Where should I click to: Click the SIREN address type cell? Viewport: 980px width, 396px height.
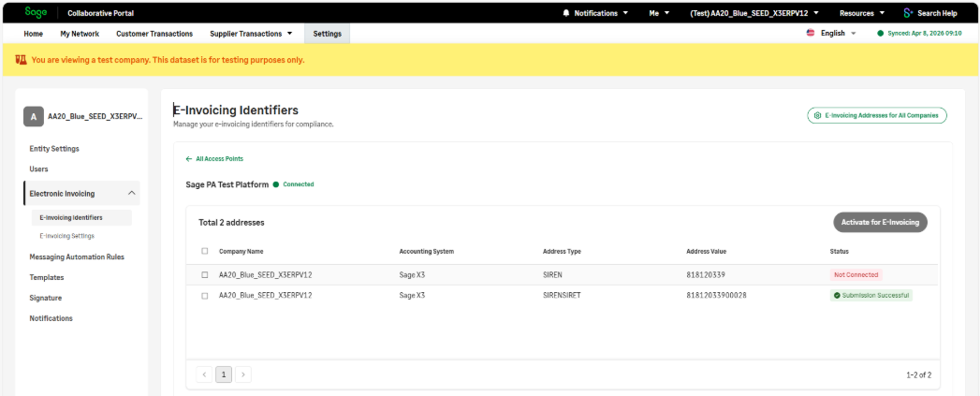[554, 274]
